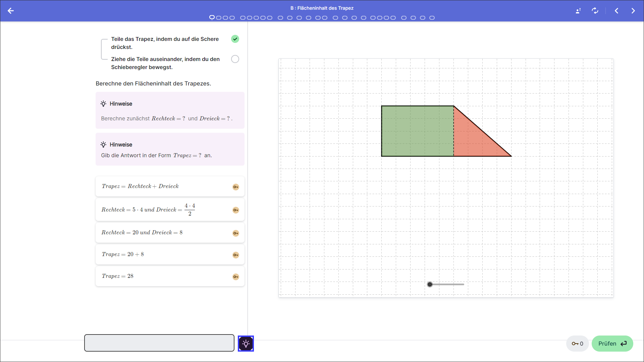Click the lightbulb hint button
644x362 pixels.
click(246, 344)
